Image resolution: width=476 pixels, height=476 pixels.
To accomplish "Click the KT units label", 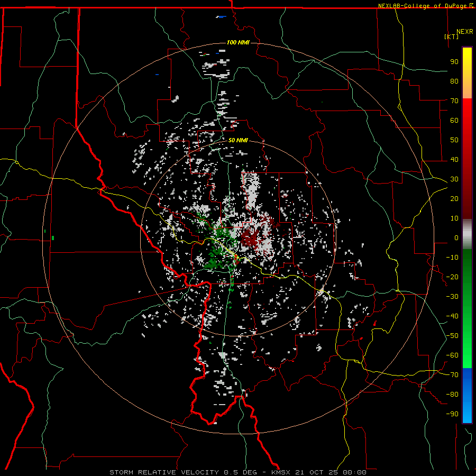I will point(452,36).
